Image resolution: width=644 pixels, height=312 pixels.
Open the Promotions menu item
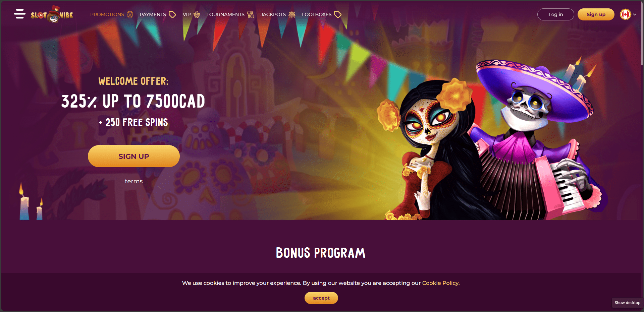click(107, 14)
